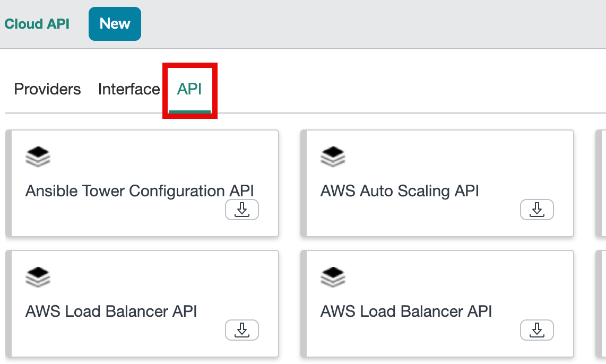
Task: Click stack icon on Ansible Tower Configuration API card
Action: tap(38, 157)
